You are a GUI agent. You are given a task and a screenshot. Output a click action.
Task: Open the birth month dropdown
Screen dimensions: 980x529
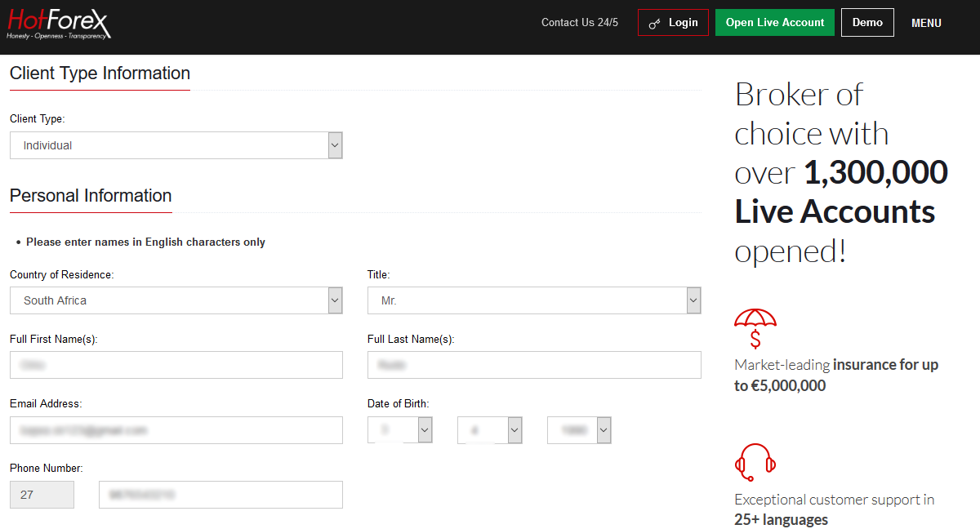tap(490, 430)
